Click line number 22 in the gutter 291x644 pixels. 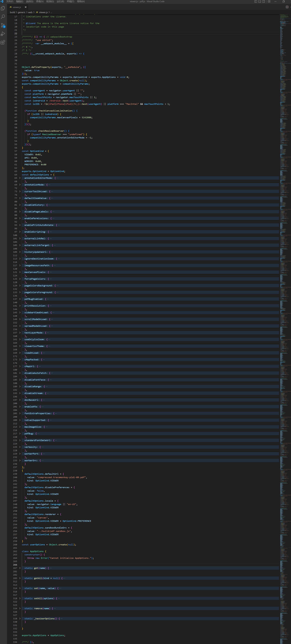click(x=16, y=34)
